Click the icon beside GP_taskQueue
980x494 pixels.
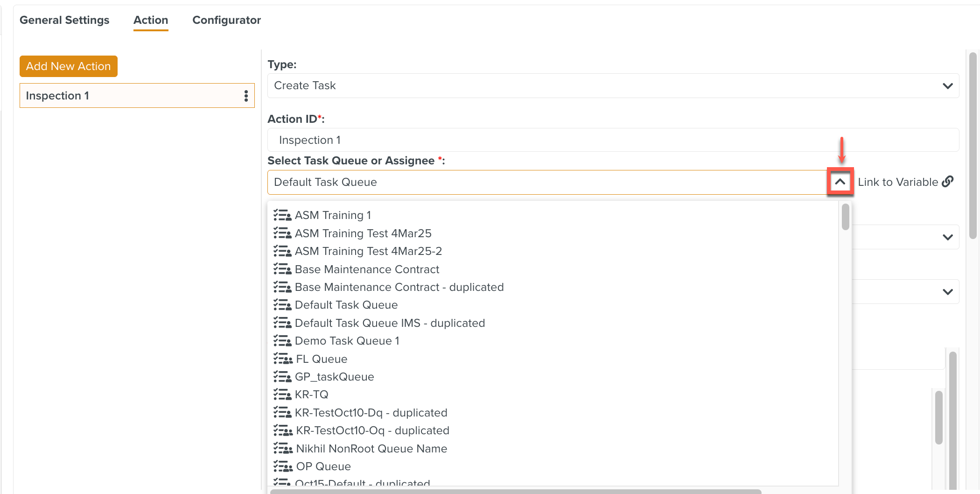click(282, 376)
